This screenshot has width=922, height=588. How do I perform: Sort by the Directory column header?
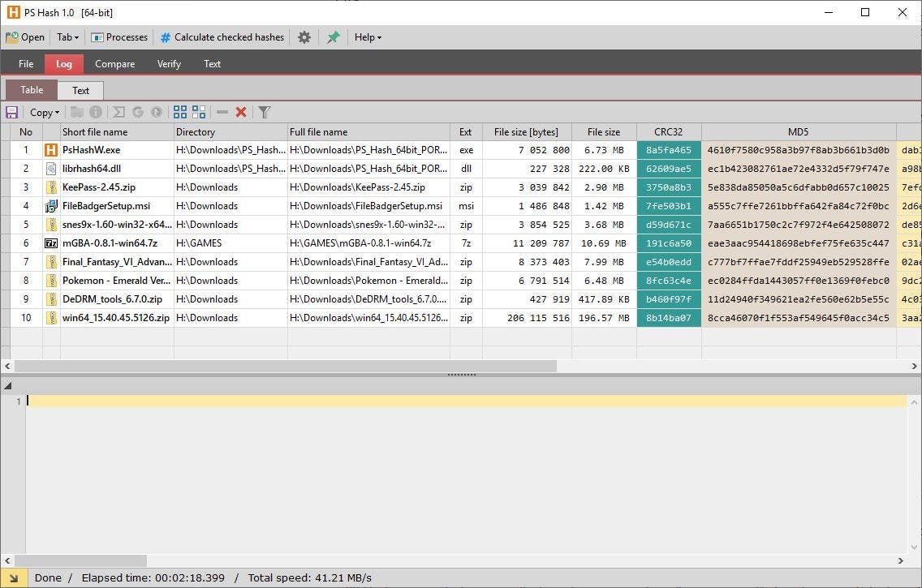pyautogui.click(x=230, y=132)
